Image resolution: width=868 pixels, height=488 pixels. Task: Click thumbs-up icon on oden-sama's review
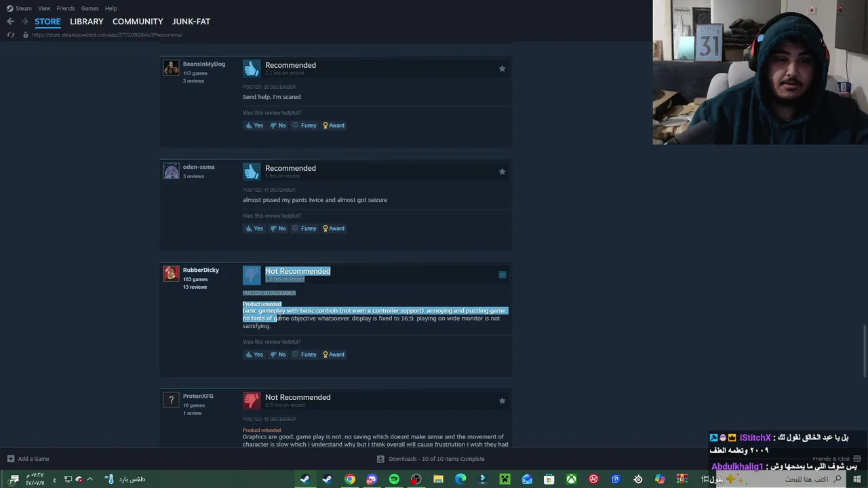252,171
